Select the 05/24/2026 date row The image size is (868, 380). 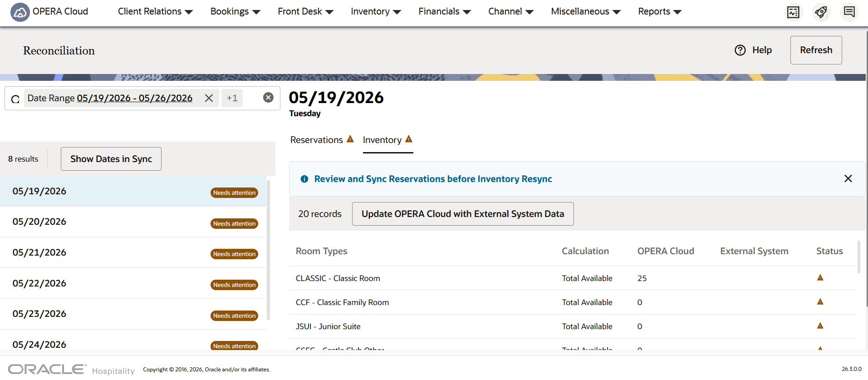point(133,341)
